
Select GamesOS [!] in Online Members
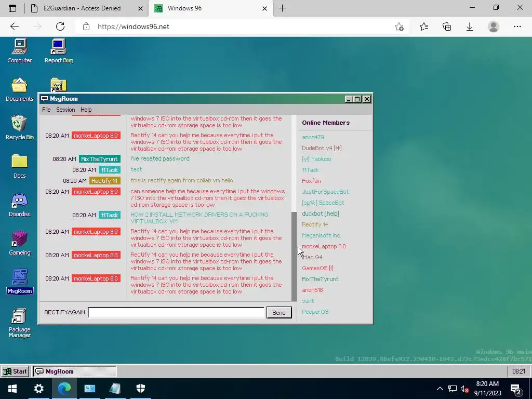[317, 268]
